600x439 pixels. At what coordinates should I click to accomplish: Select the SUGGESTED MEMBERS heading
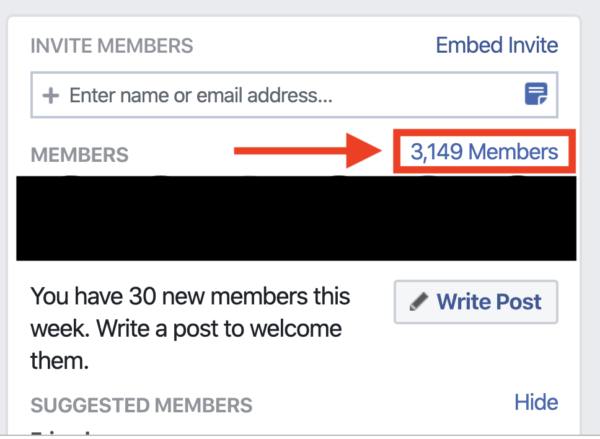pyautogui.click(x=142, y=405)
